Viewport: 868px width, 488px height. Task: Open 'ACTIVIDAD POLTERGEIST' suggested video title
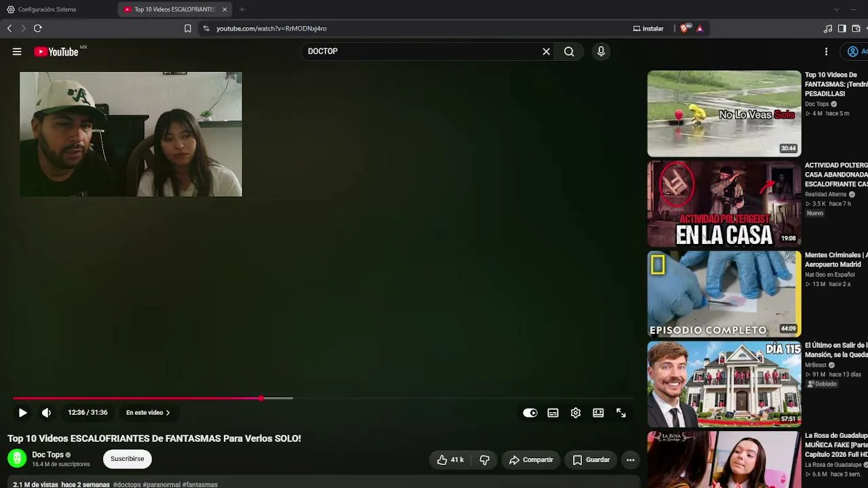click(836, 175)
